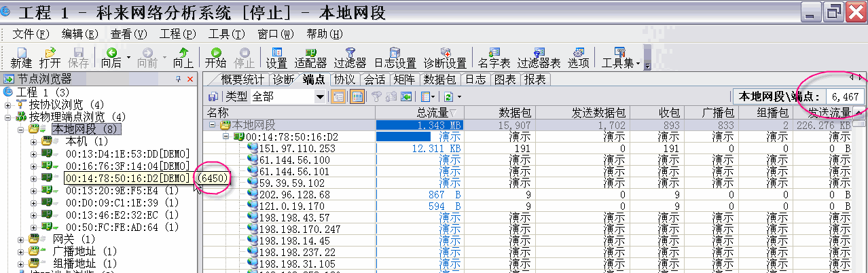This screenshot has height=273, width=868.
Task: Switch to the 会话 tab
Action: [x=374, y=79]
